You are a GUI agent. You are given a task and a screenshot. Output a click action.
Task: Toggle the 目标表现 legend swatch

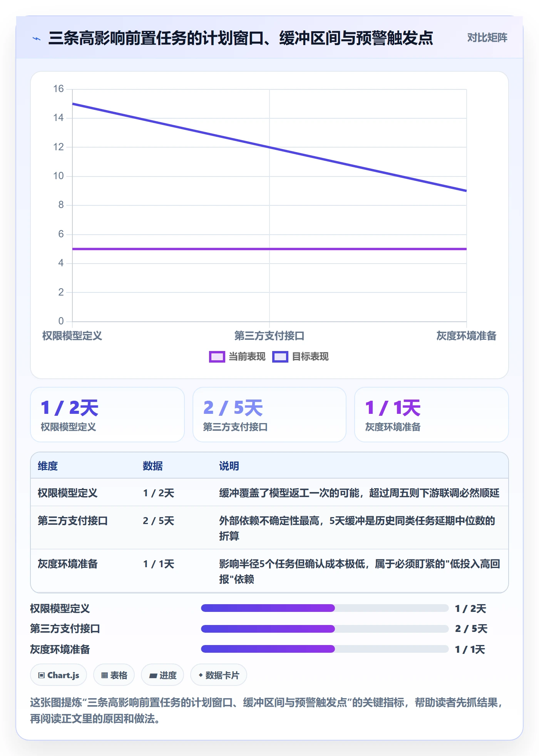pyautogui.click(x=280, y=357)
